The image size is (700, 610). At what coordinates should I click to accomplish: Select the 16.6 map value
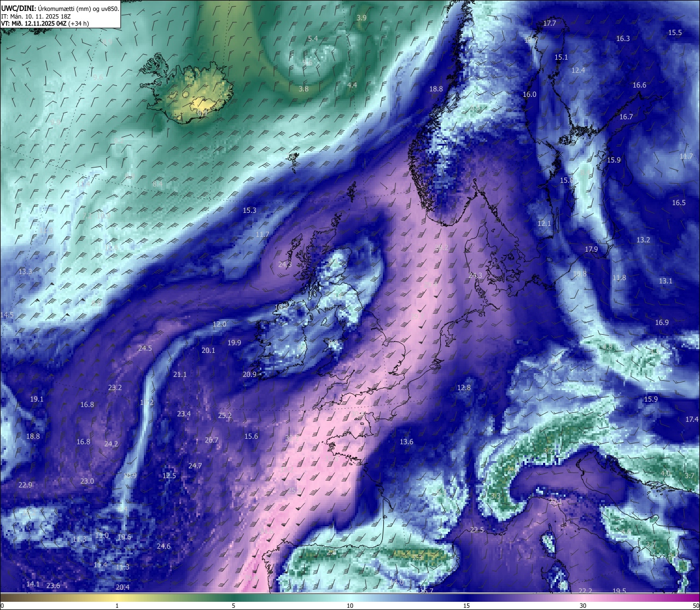(x=639, y=85)
